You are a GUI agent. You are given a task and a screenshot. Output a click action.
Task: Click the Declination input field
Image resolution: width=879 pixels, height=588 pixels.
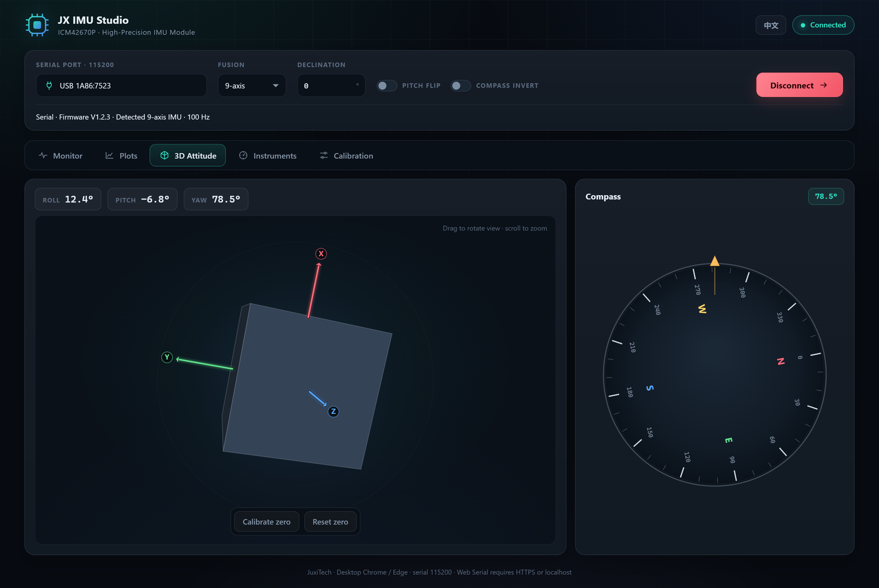pyautogui.click(x=331, y=85)
